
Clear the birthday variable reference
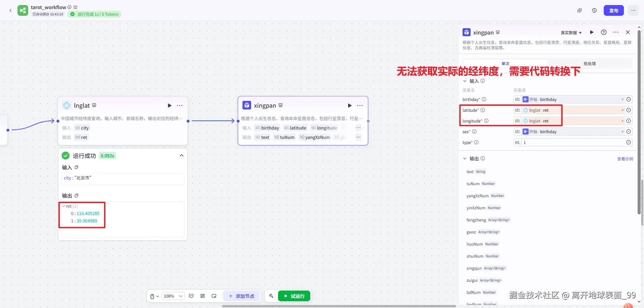(x=623, y=99)
